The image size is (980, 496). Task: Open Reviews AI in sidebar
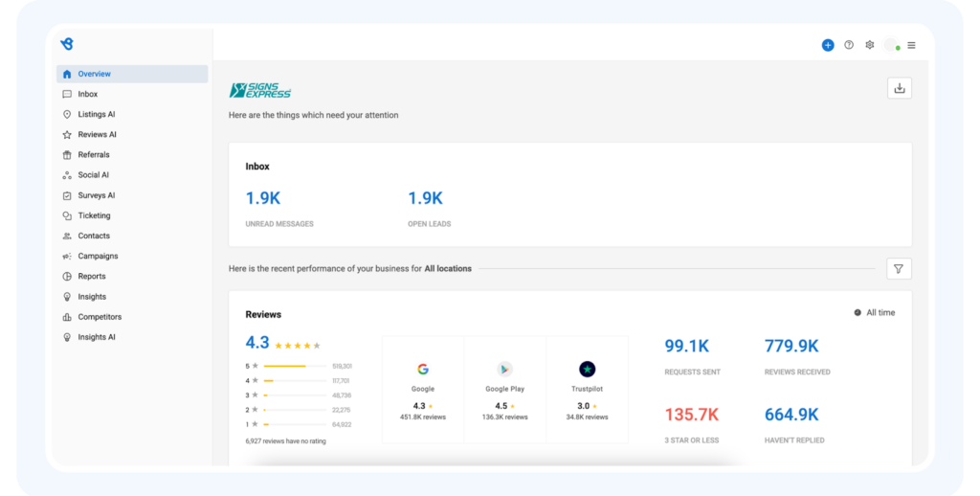point(97,135)
